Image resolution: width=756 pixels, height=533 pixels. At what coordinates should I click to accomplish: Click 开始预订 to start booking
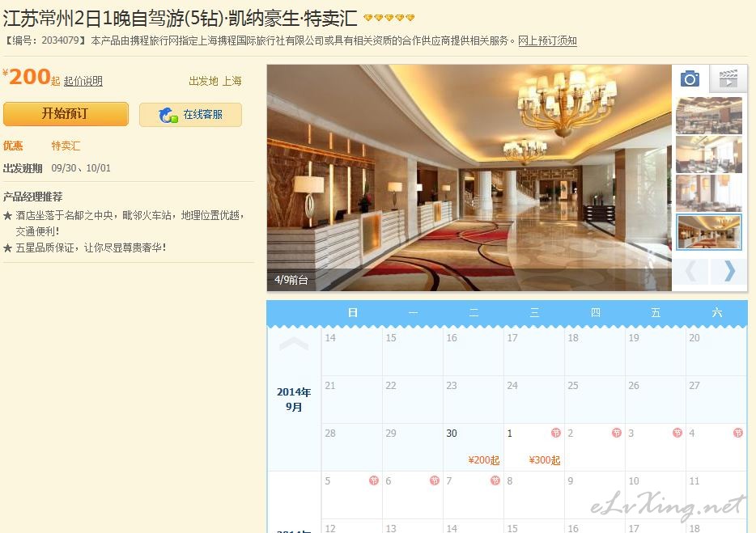pos(66,114)
